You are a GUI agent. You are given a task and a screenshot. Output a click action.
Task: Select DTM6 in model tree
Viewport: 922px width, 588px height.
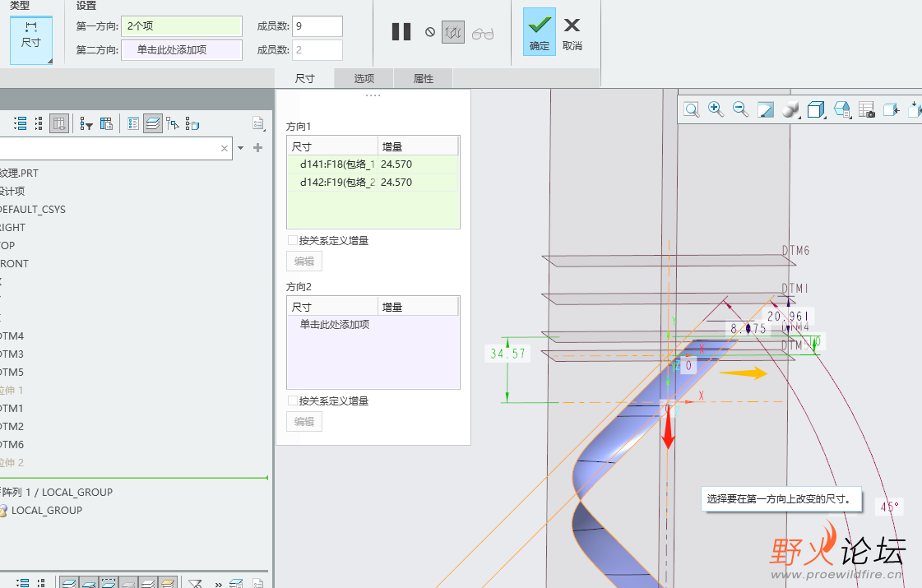pos(12,445)
